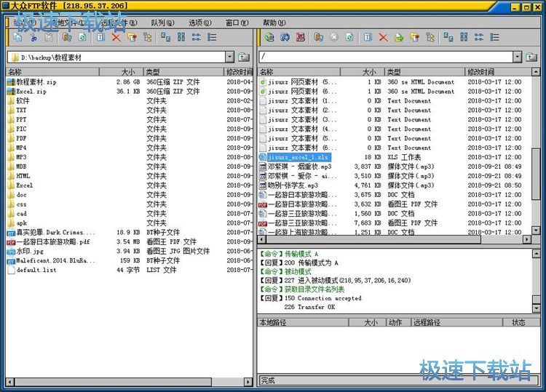Toggle the local folder tree icon

point(148,37)
